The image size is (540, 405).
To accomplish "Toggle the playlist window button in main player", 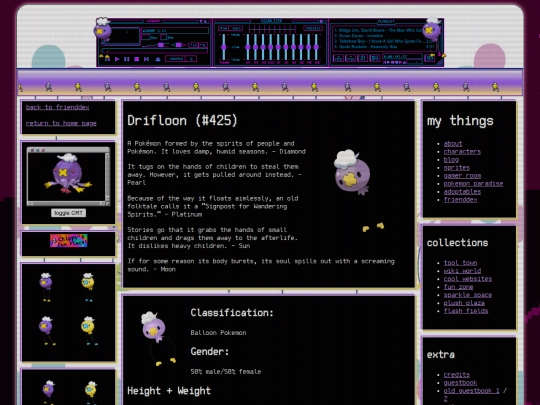I will click(203, 45).
